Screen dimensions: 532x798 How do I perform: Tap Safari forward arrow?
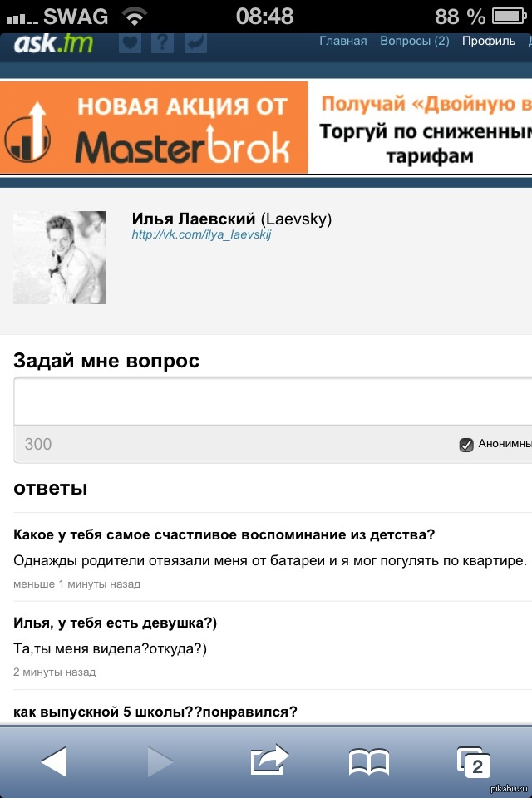click(x=160, y=761)
